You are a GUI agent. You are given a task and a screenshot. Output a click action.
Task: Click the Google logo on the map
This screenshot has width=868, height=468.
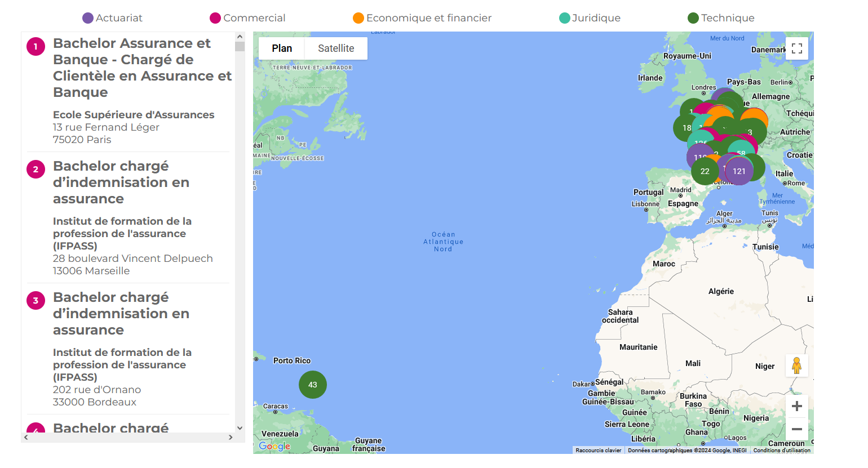coord(274,446)
